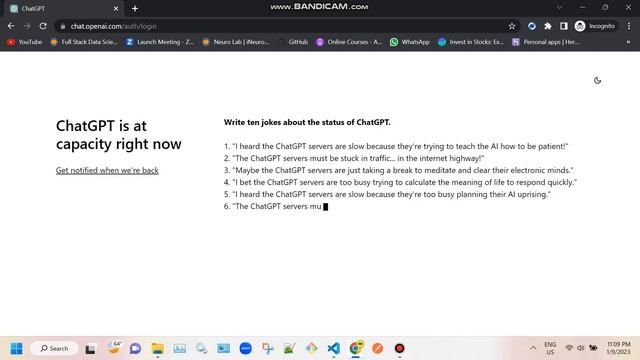Image resolution: width=640 pixels, height=360 pixels.
Task: Open the volume control in system tray
Action: click(x=580, y=348)
